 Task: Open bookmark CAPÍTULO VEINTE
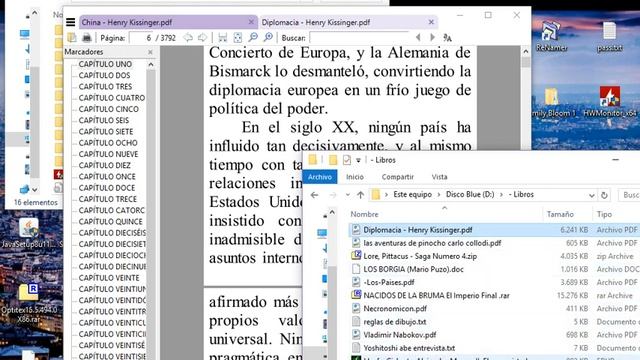[x=109, y=278]
